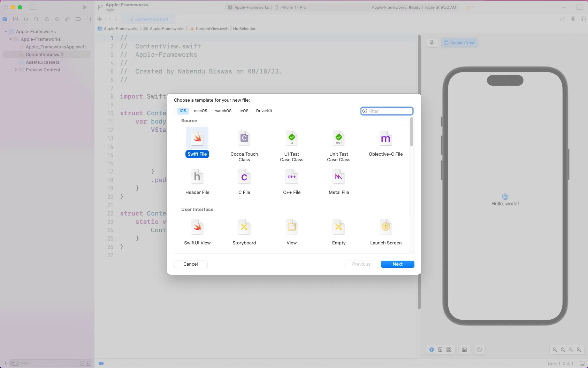Open the related items grid icon
Viewport: 588px width, 368px height.
tap(100, 19)
